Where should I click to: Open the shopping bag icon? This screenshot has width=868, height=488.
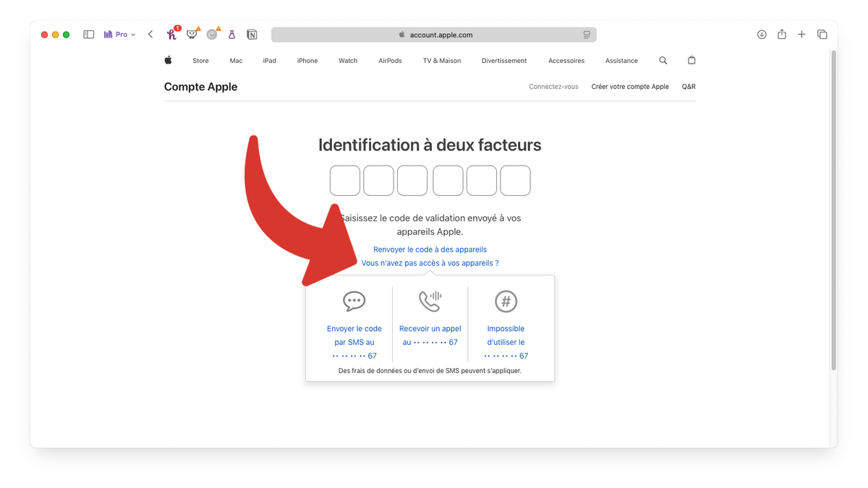click(x=692, y=61)
